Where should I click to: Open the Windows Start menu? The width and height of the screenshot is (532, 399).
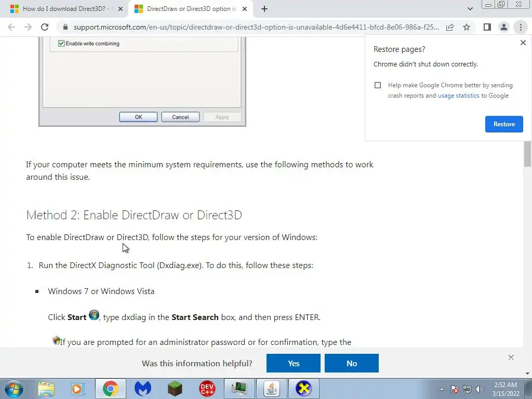[14, 389]
